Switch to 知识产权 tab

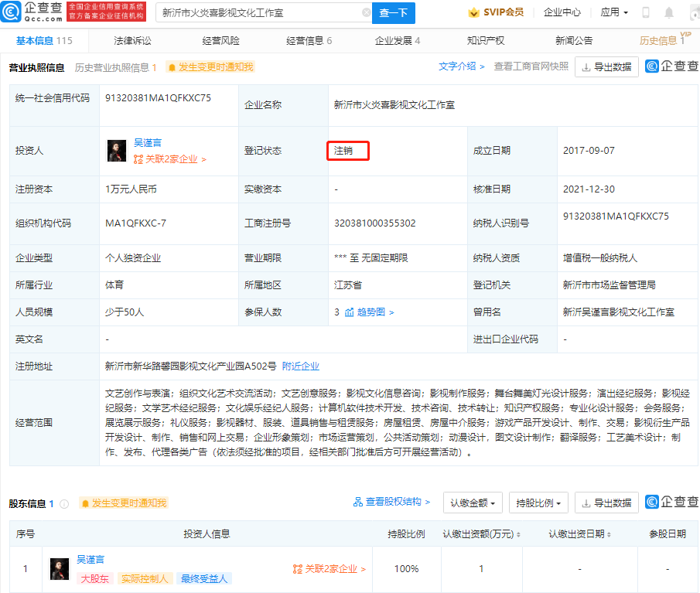[486, 41]
